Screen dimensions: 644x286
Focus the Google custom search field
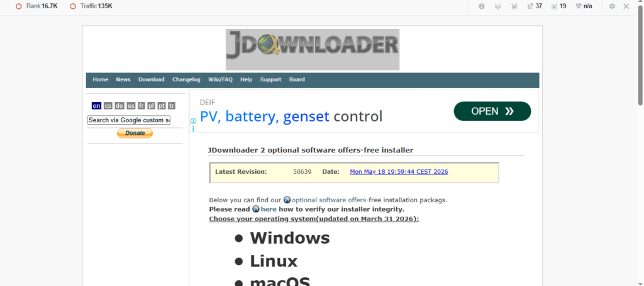128,120
